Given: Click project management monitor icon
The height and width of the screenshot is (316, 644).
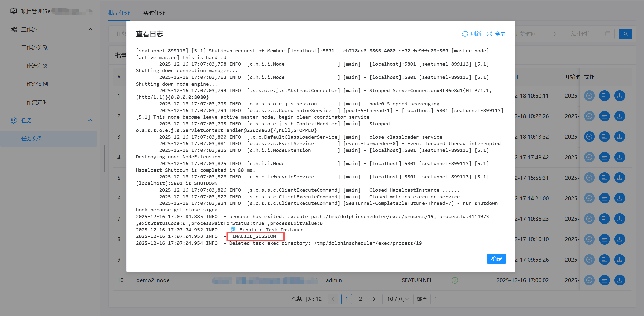Looking at the screenshot, I should (x=14, y=11).
